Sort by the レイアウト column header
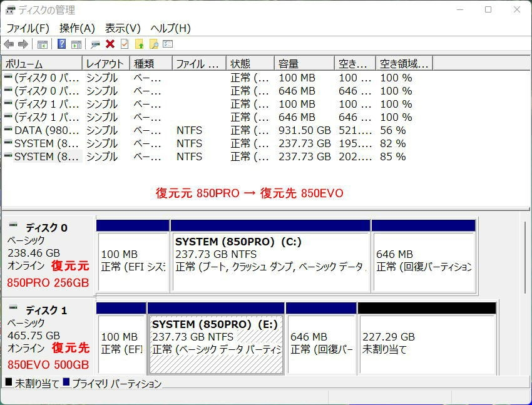The image size is (532, 405). (106, 63)
